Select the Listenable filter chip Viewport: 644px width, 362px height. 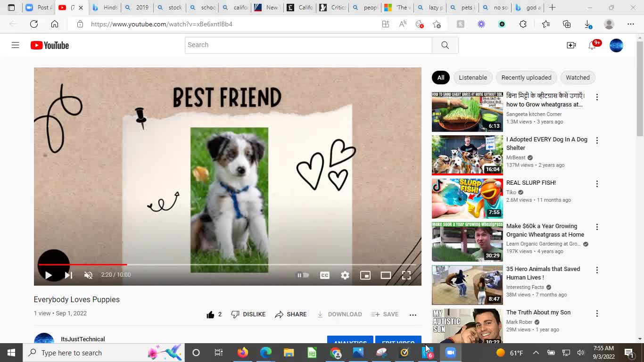click(x=473, y=78)
